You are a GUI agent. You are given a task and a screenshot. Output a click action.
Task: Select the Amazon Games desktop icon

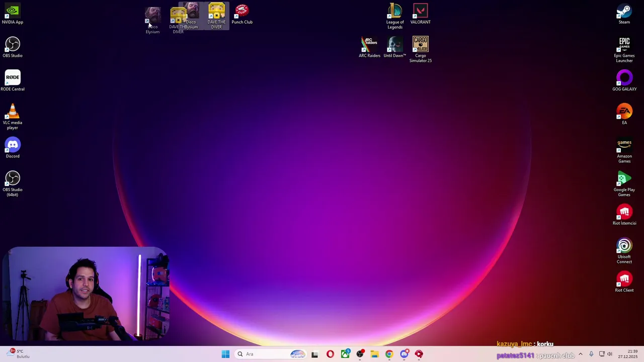(x=624, y=150)
